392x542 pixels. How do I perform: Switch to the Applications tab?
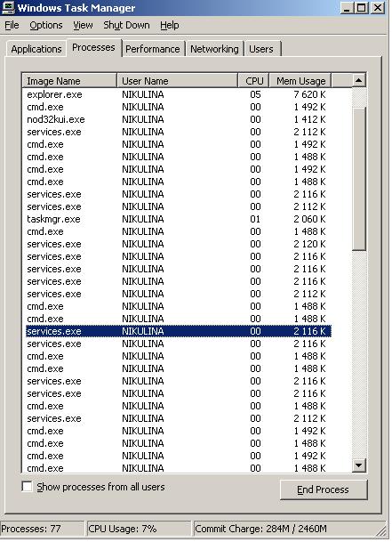click(x=36, y=49)
